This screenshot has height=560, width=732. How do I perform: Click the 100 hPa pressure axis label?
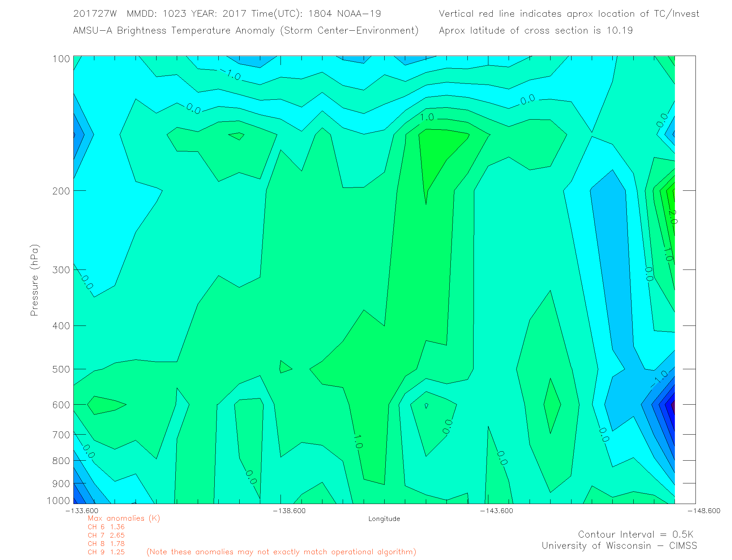coord(61,59)
